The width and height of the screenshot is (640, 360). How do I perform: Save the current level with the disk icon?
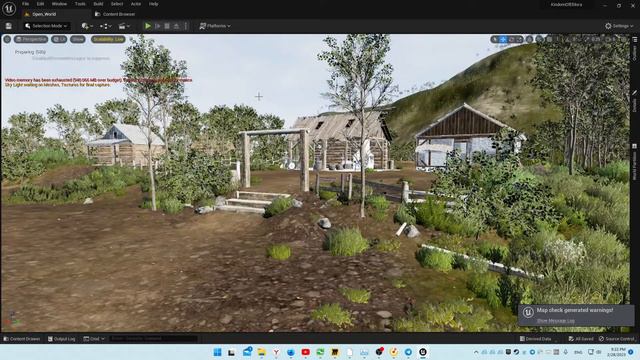coord(9,26)
